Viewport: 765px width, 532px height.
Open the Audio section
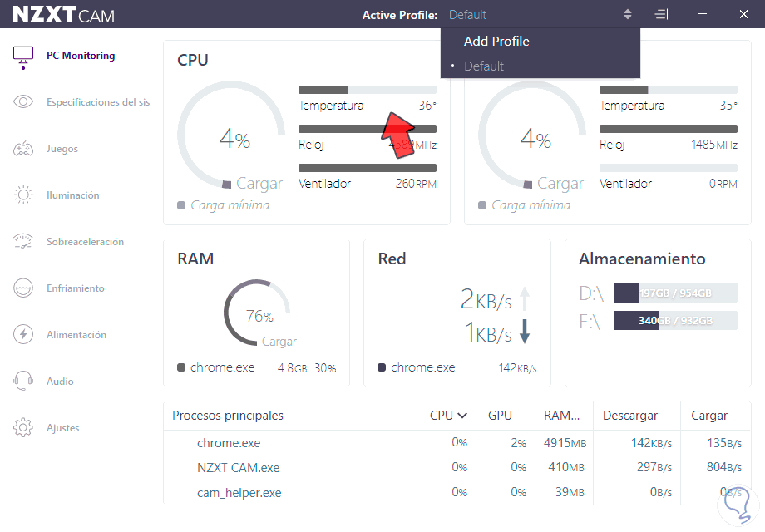click(x=60, y=382)
